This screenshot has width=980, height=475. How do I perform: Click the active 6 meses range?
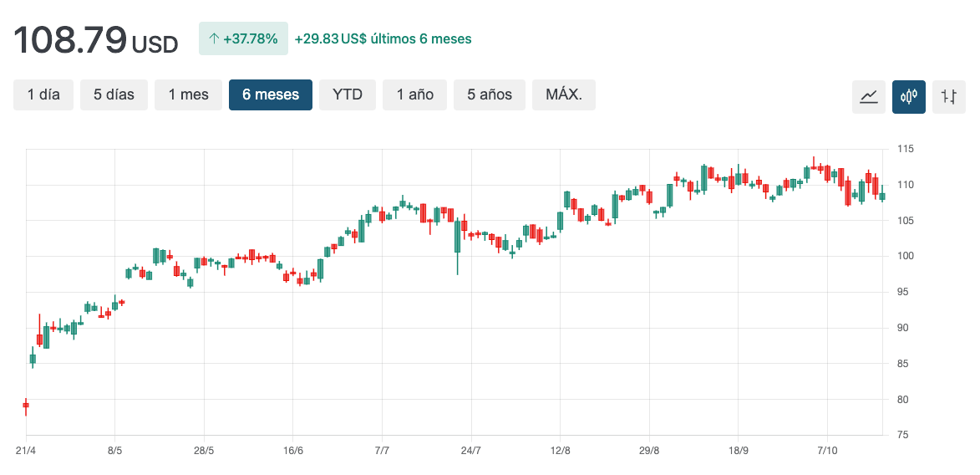click(x=271, y=94)
